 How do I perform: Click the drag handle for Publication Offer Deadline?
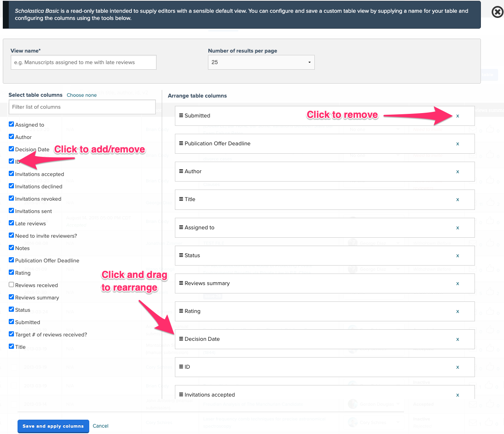coord(181,143)
